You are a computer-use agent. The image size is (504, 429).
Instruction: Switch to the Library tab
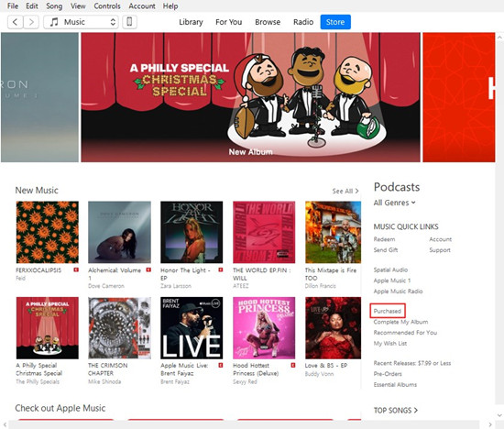(191, 22)
